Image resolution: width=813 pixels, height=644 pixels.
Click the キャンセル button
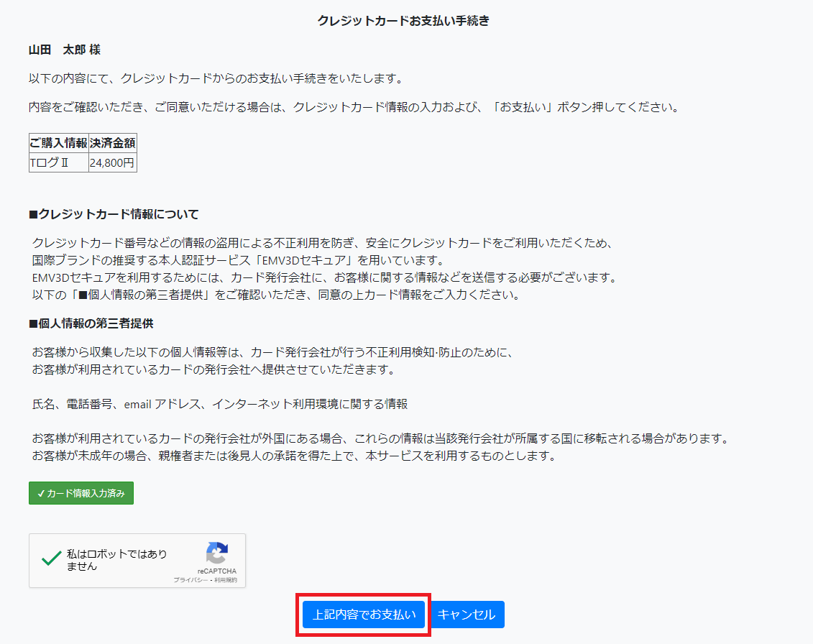467,615
